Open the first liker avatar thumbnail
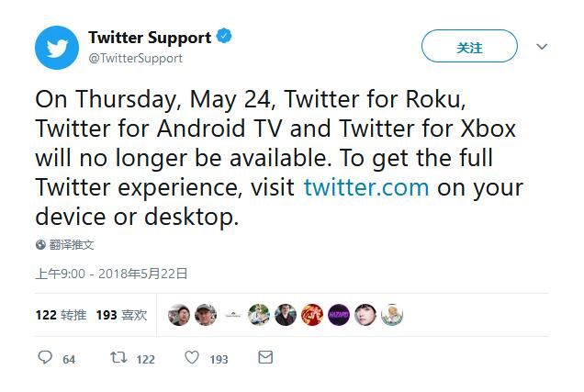This screenshot has height=392, width=584. tap(179, 315)
